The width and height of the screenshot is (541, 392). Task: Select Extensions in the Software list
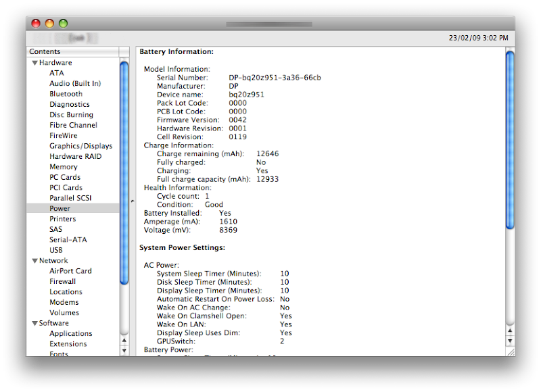click(x=68, y=344)
